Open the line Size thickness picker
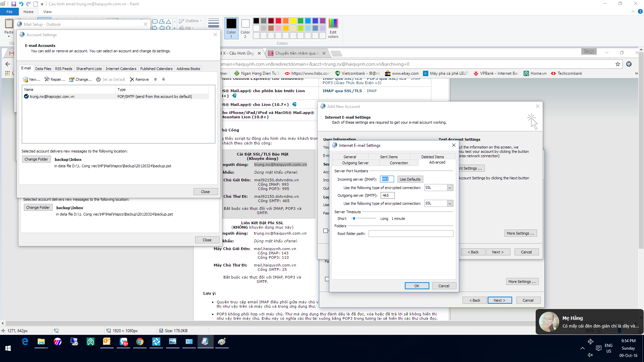 coord(214,23)
